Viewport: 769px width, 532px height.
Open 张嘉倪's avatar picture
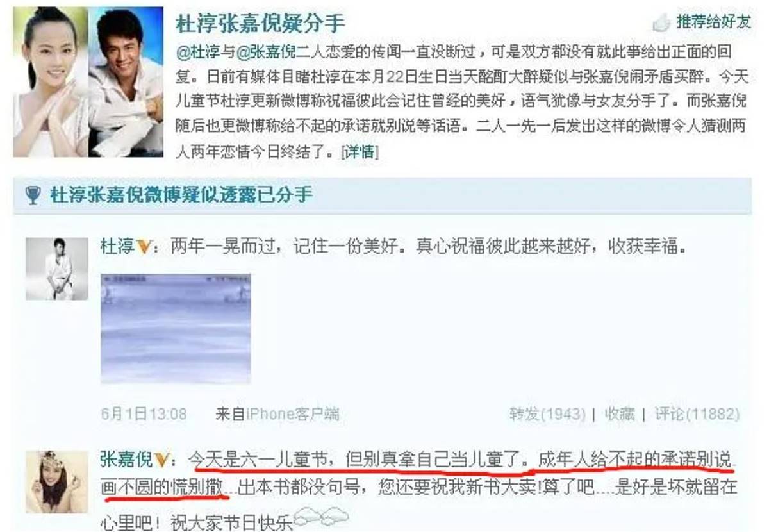[56, 481]
